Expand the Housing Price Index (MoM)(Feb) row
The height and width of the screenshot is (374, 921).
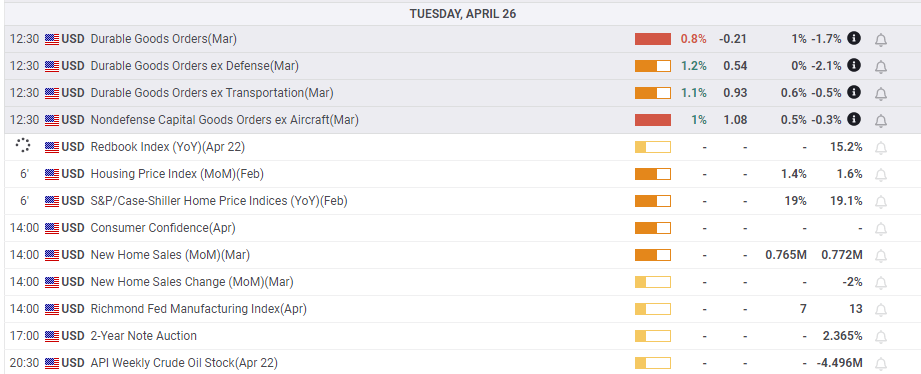[x=460, y=174]
